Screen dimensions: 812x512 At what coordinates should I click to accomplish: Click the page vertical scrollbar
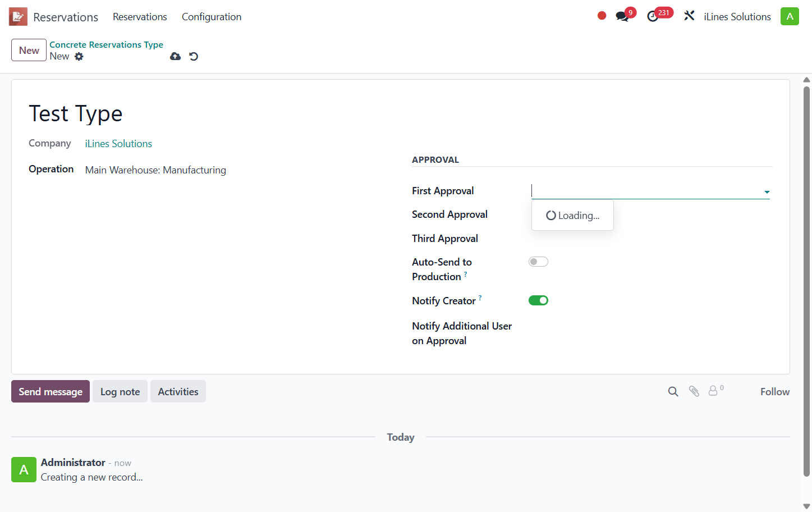[806, 281]
